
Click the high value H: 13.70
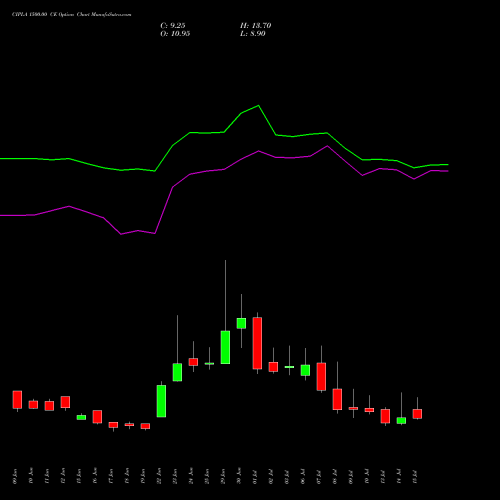[x=255, y=26]
